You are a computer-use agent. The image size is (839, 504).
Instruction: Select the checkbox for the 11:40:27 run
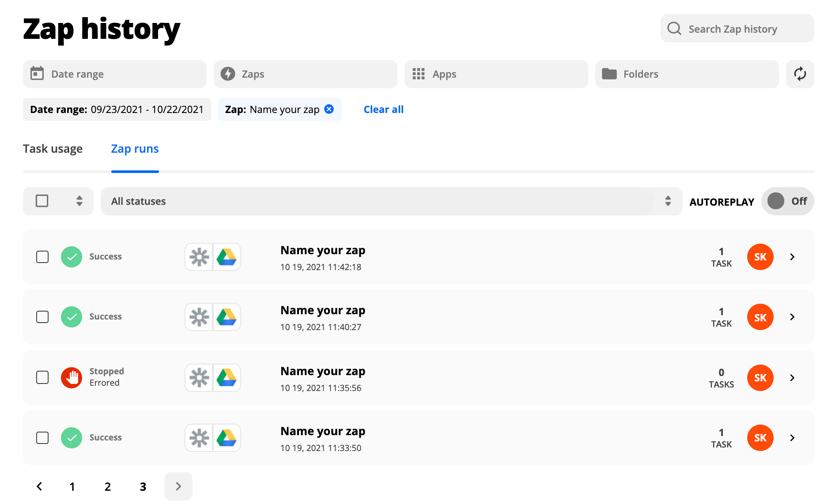pyautogui.click(x=42, y=317)
